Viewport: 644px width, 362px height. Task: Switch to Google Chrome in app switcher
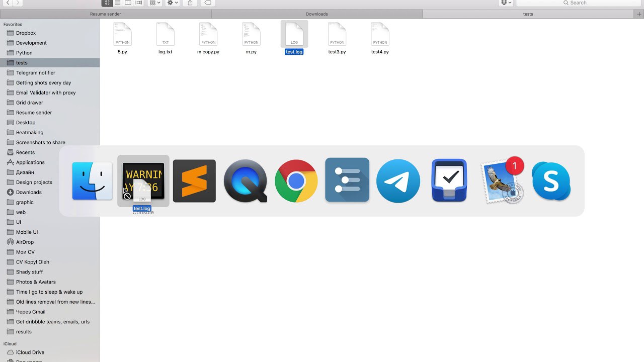click(296, 181)
